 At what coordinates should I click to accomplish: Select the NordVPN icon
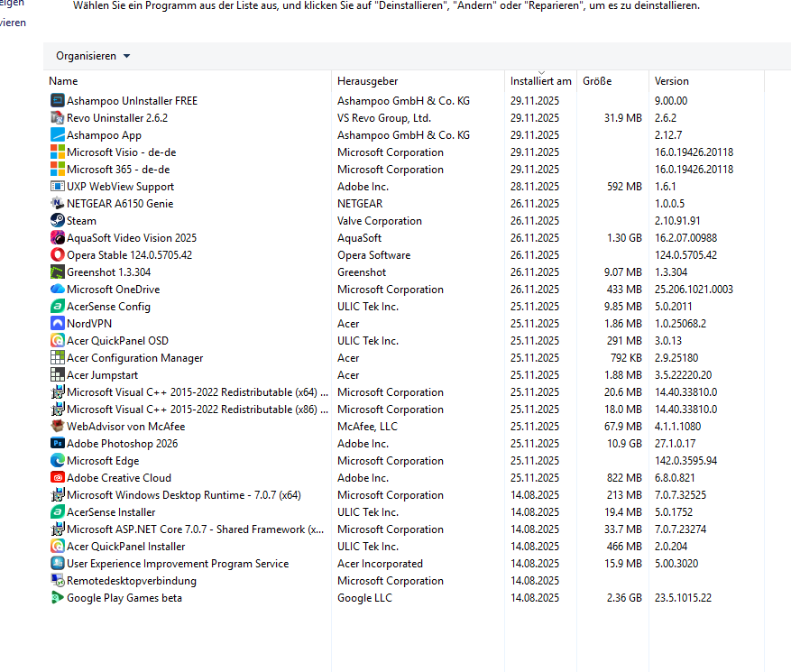tap(58, 324)
